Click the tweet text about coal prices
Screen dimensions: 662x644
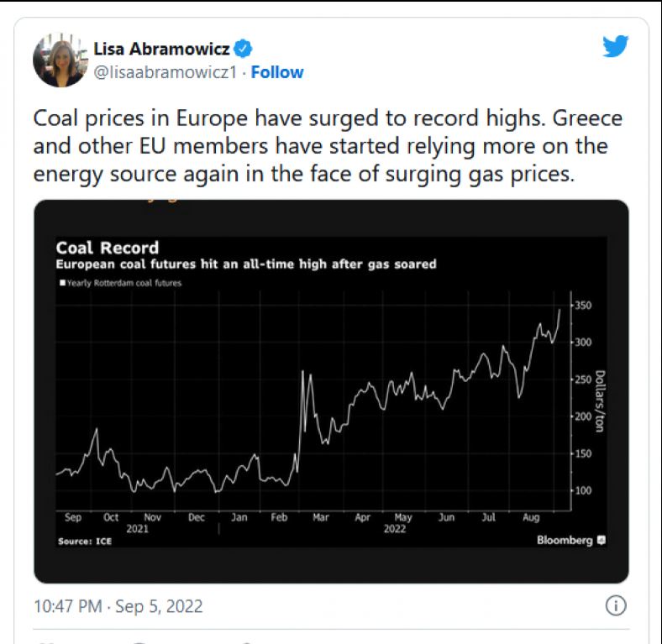pyautogui.click(x=328, y=145)
